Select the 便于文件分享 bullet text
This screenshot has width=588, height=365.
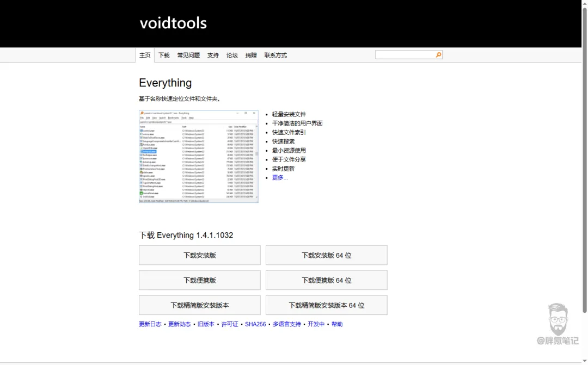click(x=289, y=159)
